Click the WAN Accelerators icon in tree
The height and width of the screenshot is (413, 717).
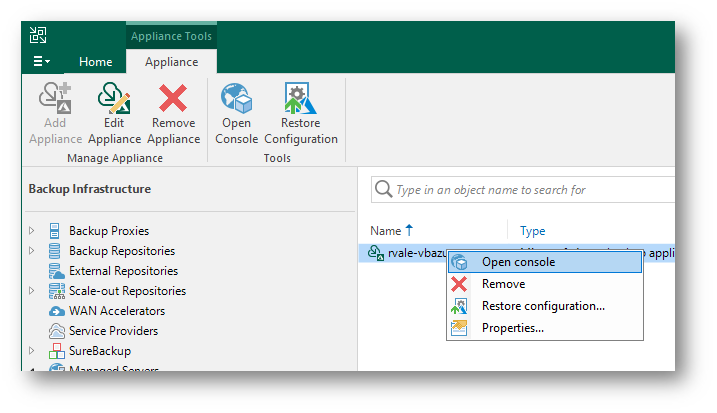[58, 311]
